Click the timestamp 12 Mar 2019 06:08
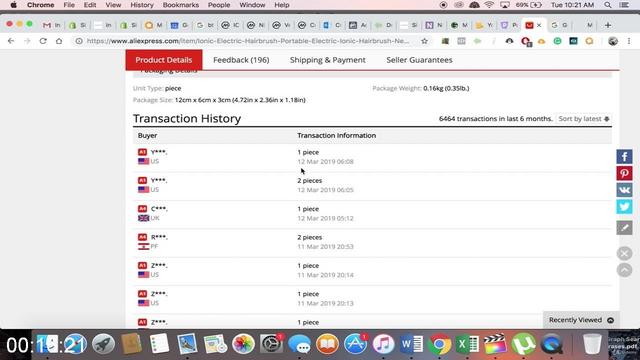The width and height of the screenshot is (640, 360). [325, 162]
